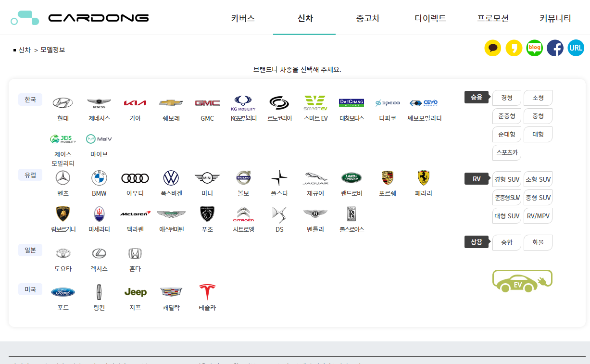Image resolution: width=590 pixels, height=364 pixels.
Task: Open the Smart EV (스마트 EV) brand
Action: (x=315, y=103)
